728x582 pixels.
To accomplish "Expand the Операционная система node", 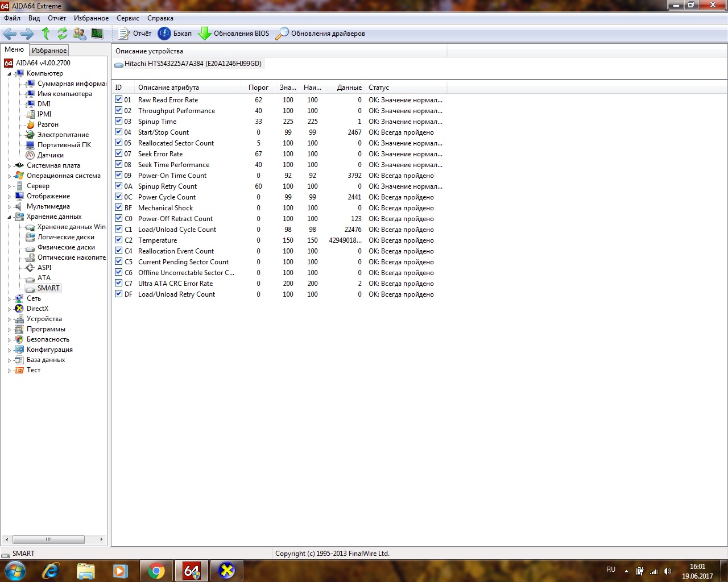I will coord(9,176).
